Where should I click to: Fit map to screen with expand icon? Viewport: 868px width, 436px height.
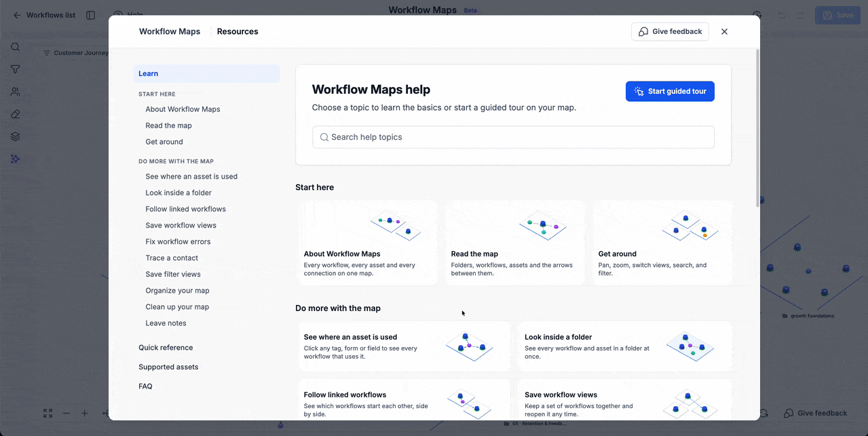coord(48,413)
